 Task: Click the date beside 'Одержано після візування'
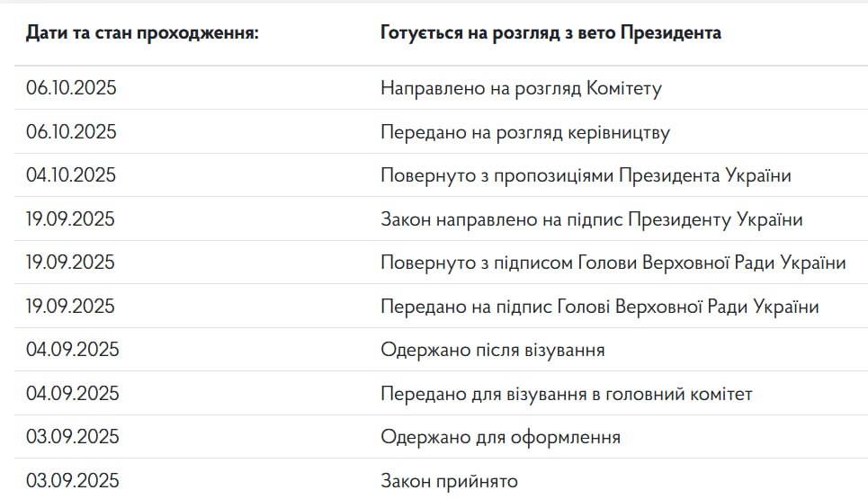[72, 350]
